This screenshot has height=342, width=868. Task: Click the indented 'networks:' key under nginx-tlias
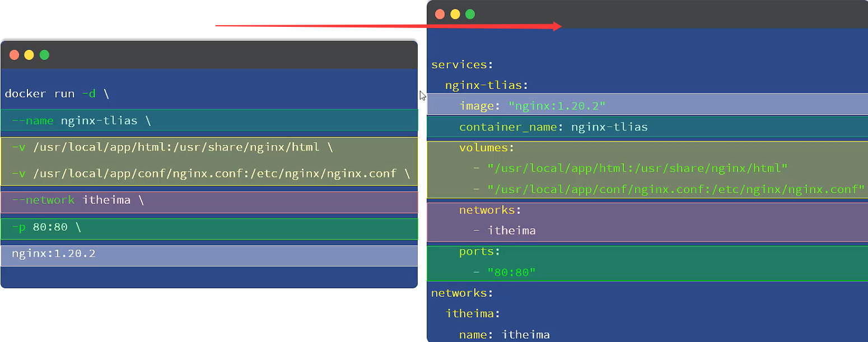[490, 210]
